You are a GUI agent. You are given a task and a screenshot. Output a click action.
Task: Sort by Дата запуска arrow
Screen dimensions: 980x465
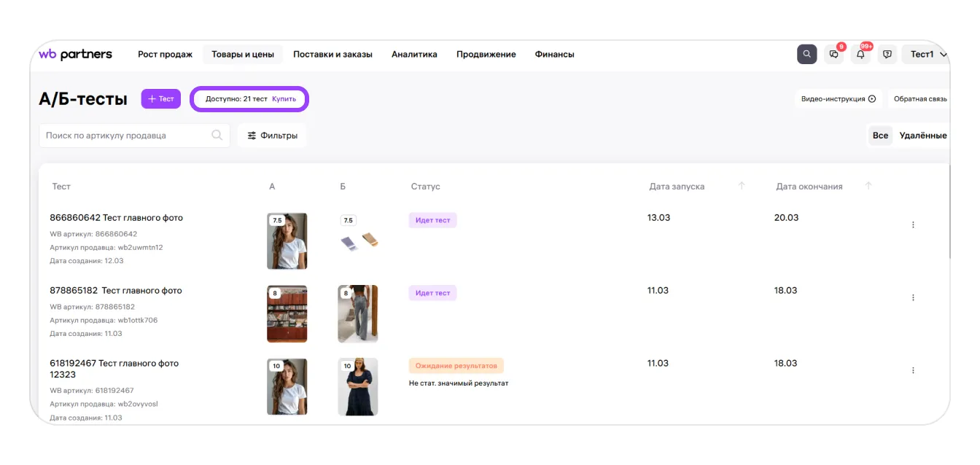click(x=742, y=187)
